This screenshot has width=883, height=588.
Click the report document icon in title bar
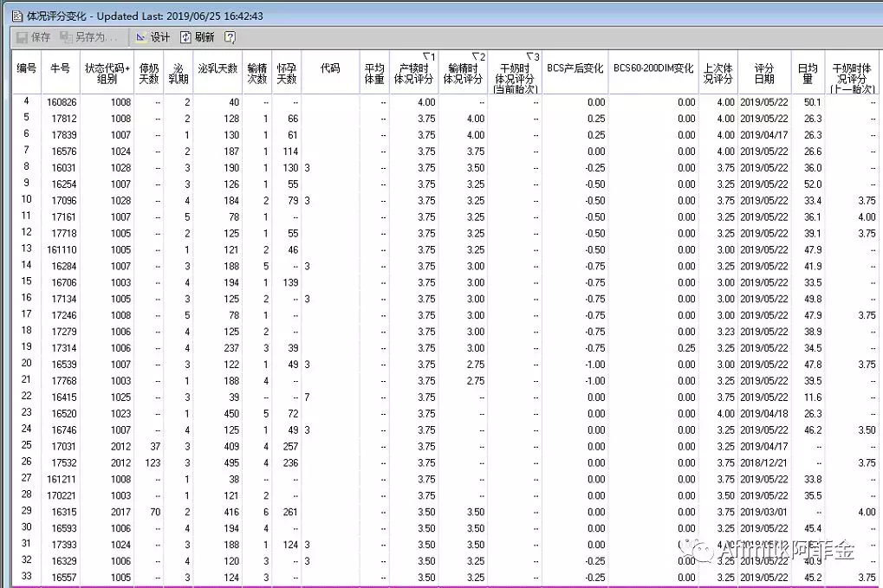tap(16, 16)
